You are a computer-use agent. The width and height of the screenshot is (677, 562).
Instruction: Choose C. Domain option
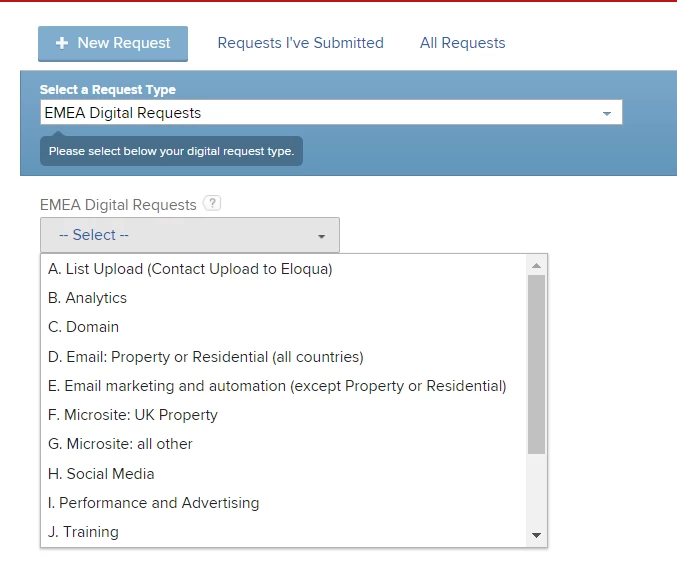tap(284, 327)
